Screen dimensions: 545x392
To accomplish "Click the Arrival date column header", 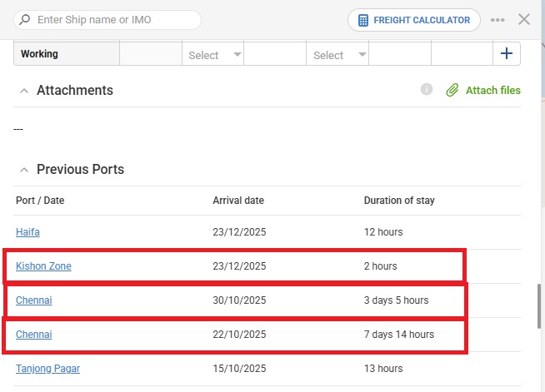I will point(238,201).
